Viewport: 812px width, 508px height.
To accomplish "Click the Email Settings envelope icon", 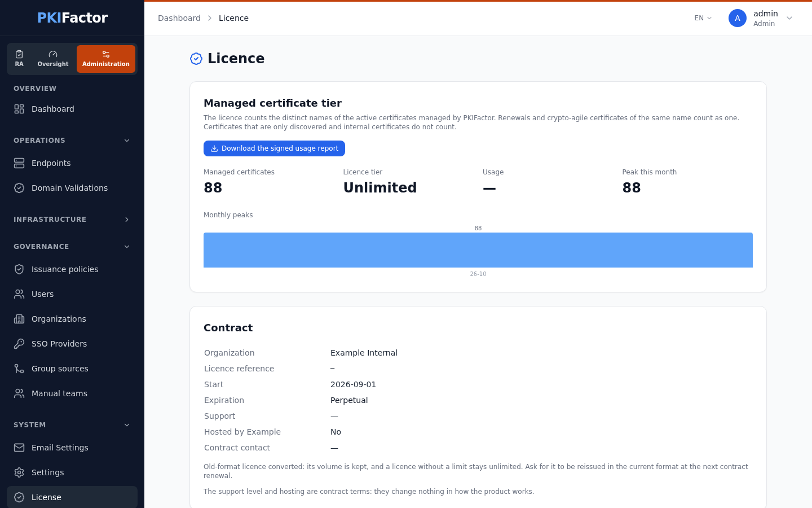I will 19,448.
